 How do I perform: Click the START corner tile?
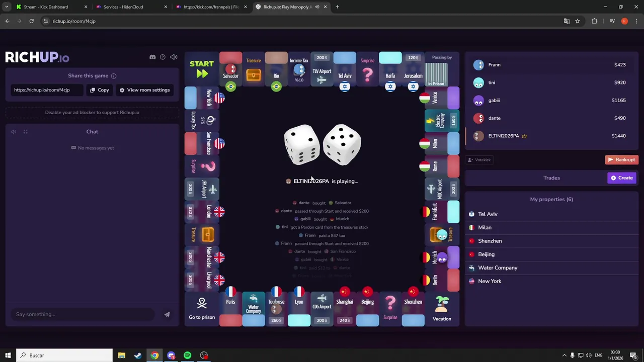point(202,69)
